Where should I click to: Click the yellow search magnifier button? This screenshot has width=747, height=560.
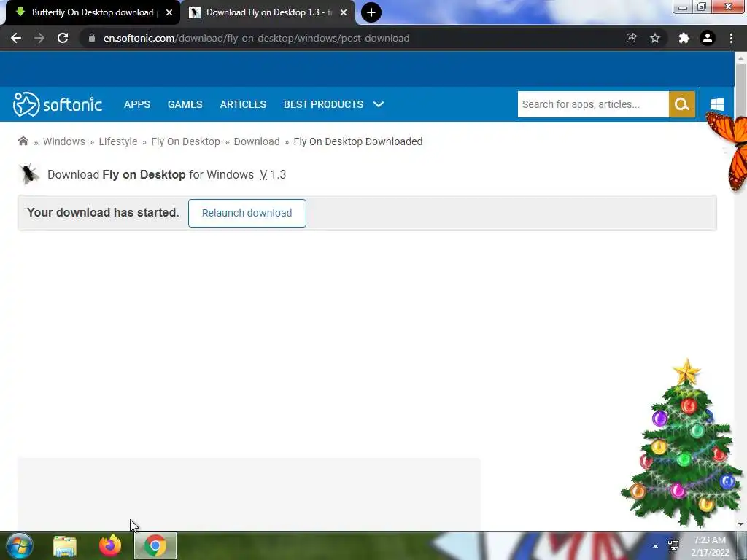tap(682, 104)
